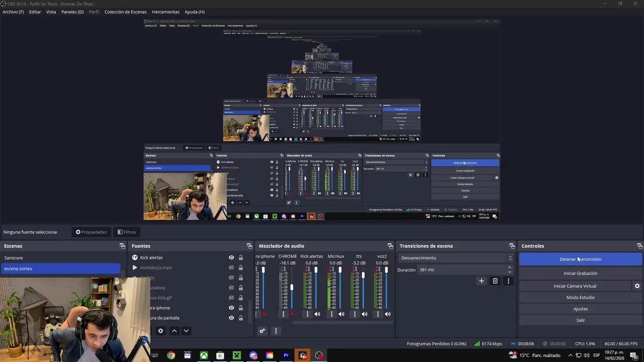This screenshot has width=644, height=362.
Task: Increase transition duration with up arrow
Action: pyautogui.click(x=509, y=267)
